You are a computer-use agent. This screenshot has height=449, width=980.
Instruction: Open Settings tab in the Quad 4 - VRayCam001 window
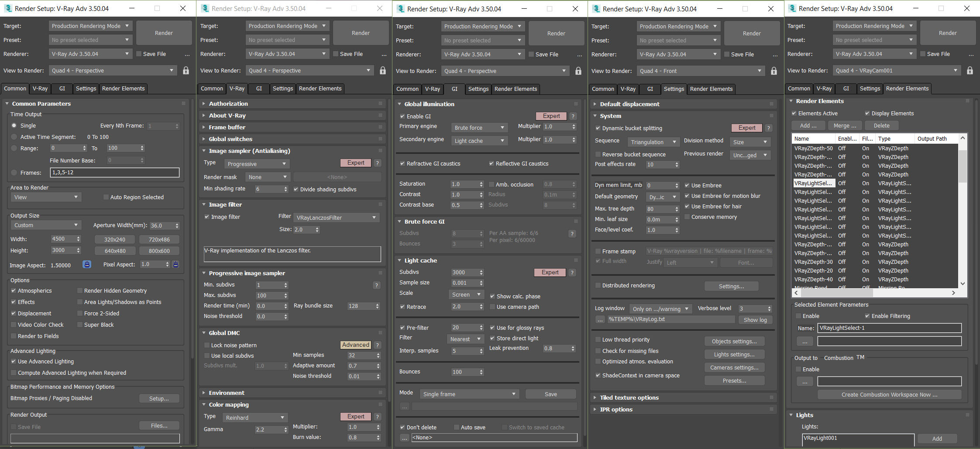[x=870, y=88]
